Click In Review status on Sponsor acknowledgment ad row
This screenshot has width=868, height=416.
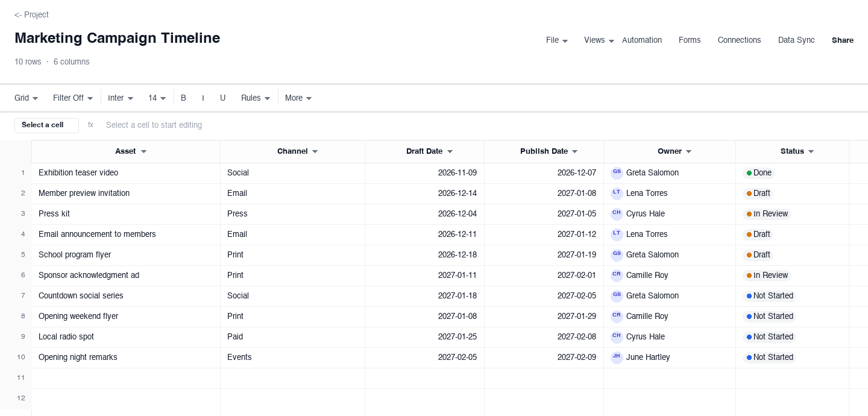tap(767, 275)
